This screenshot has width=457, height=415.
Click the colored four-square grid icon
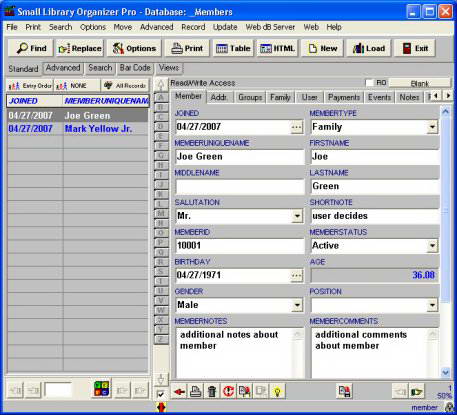pos(102,389)
